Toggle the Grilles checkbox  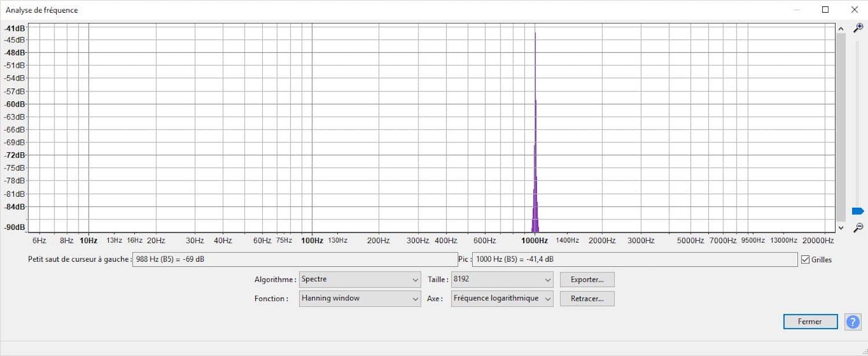coord(805,260)
